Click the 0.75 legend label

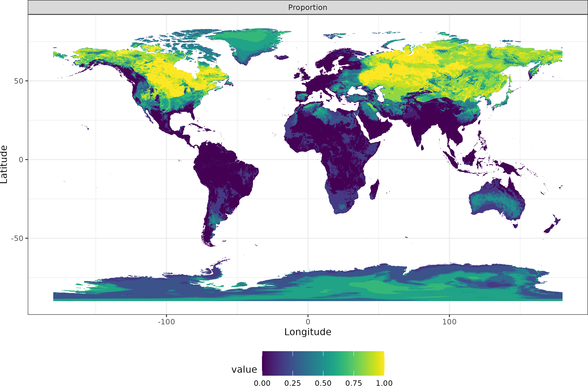353,383
